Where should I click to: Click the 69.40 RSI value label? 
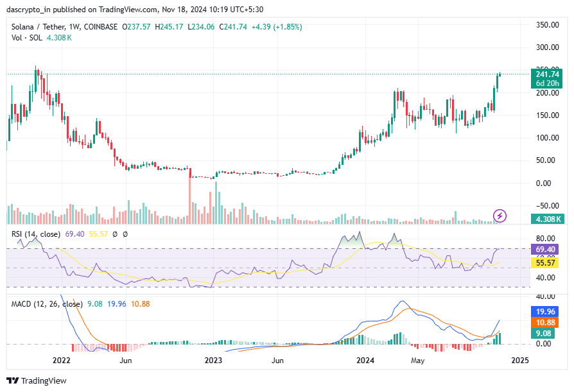[x=544, y=248]
